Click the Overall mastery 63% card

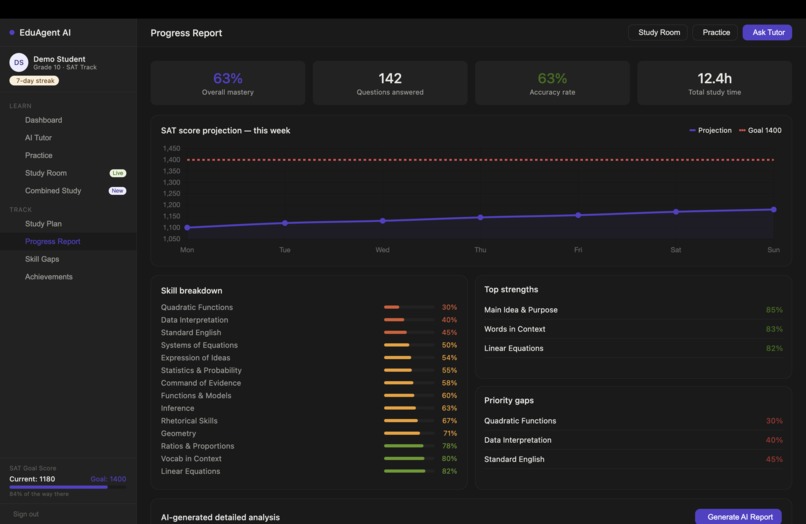pos(228,83)
